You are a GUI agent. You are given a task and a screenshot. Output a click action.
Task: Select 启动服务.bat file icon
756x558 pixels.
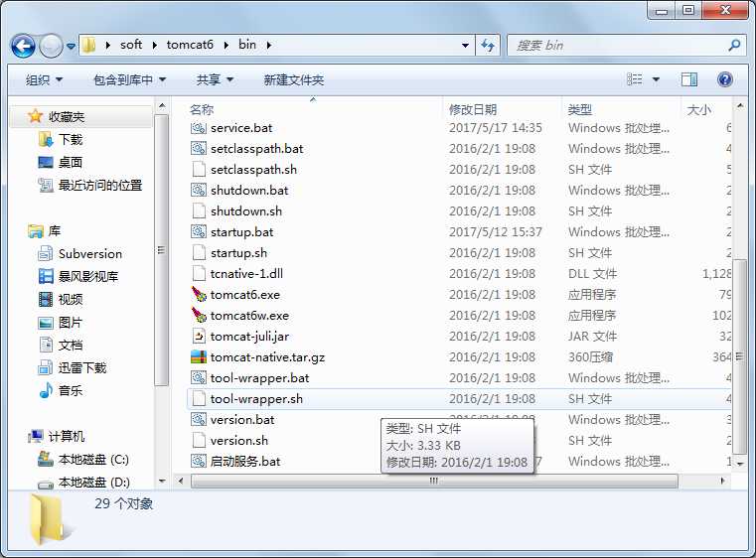click(x=198, y=461)
